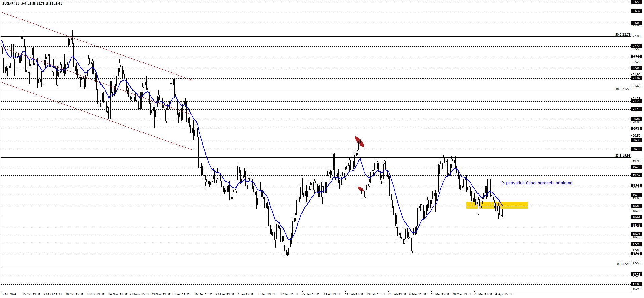644x298 pixels.
Task: Click the '3 Feb 19:31' time label
Action: point(332,294)
